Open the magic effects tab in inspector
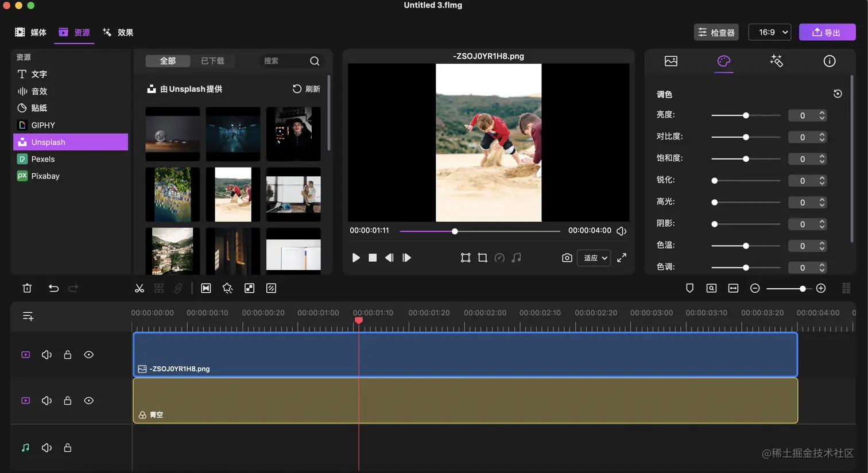 pos(776,61)
